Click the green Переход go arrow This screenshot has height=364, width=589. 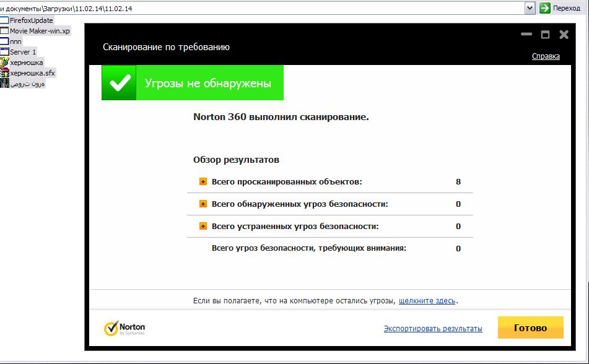point(544,8)
